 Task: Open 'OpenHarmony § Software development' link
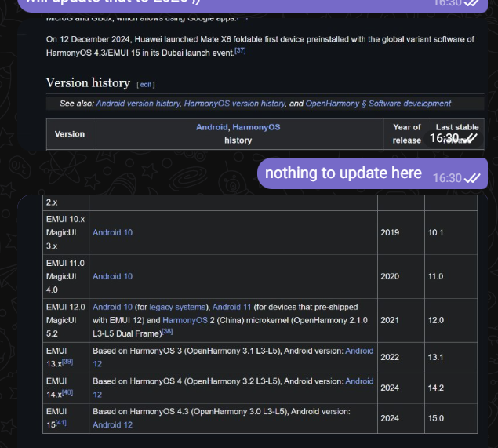378,104
